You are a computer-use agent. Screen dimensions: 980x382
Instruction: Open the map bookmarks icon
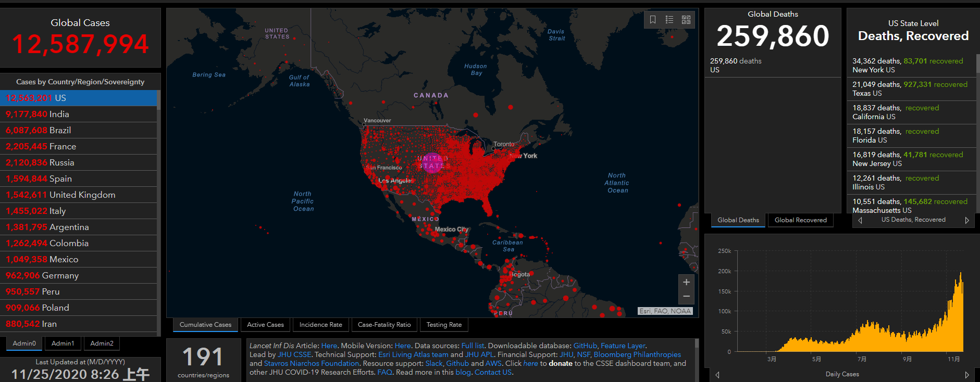click(653, 20)
